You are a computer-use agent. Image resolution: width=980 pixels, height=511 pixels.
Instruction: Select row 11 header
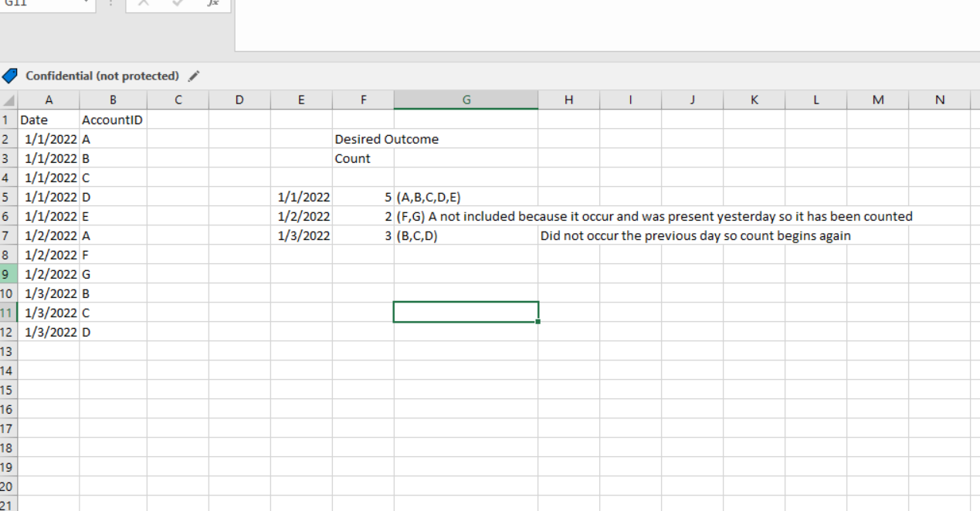coord(8,313)
